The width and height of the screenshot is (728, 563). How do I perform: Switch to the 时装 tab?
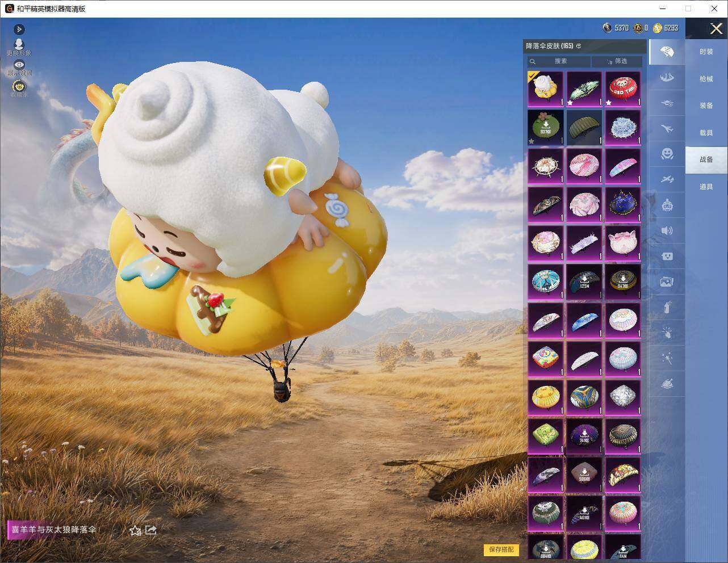pos(706,52)
